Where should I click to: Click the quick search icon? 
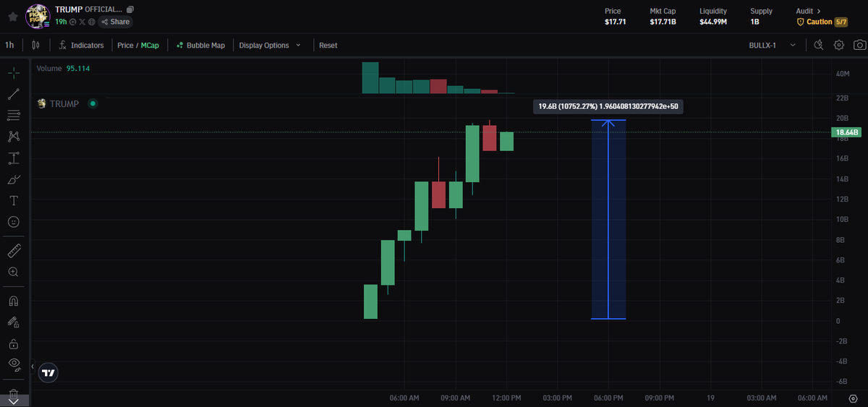coord(819,45)
